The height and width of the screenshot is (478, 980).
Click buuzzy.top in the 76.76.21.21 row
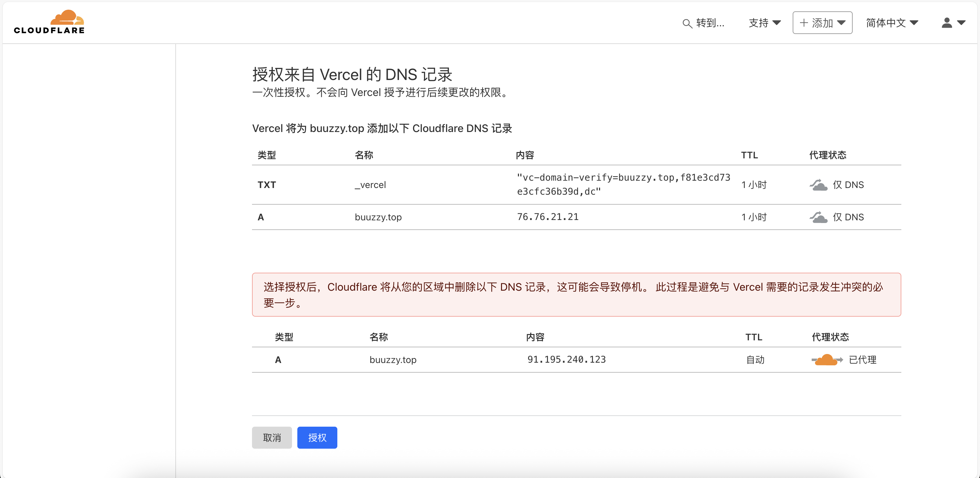click(x=378, y=217)
